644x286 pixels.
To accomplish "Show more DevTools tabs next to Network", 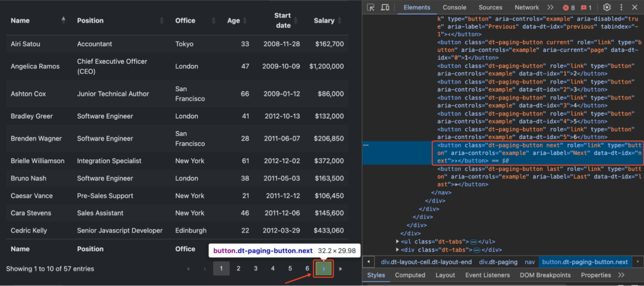I will pos(550,7).
